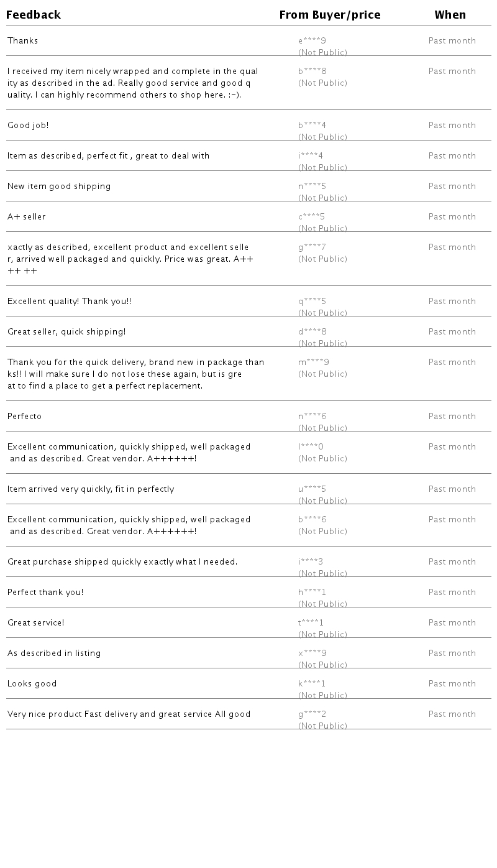Image resolution: width=497 pixels, height=868 pixels.
Task: Click buyer name i****4
Action: click(x=311, y=156)
